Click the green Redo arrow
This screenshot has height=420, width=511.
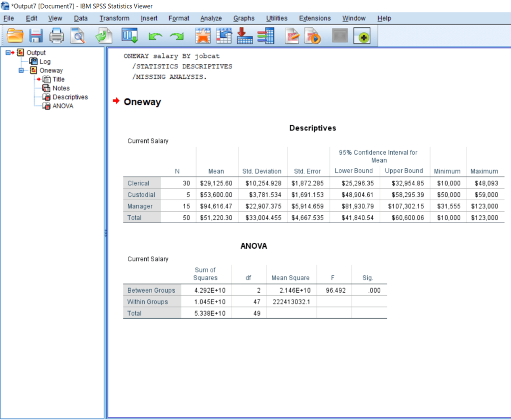coord(176,36)
